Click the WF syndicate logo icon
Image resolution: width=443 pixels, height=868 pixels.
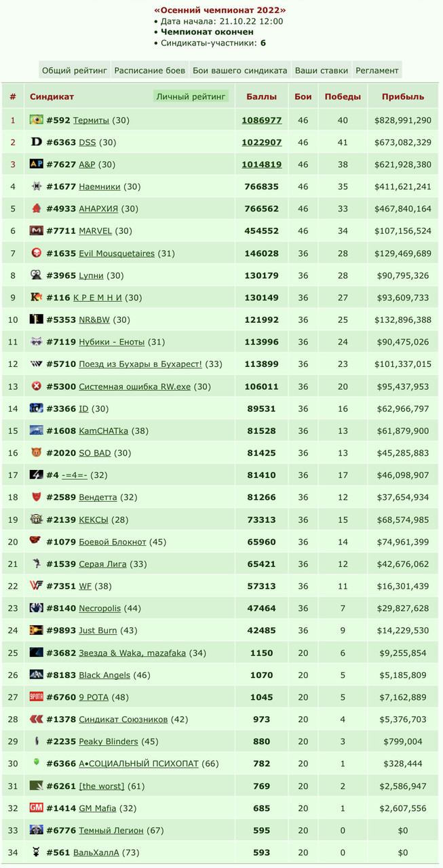click(x=37, y=586)
